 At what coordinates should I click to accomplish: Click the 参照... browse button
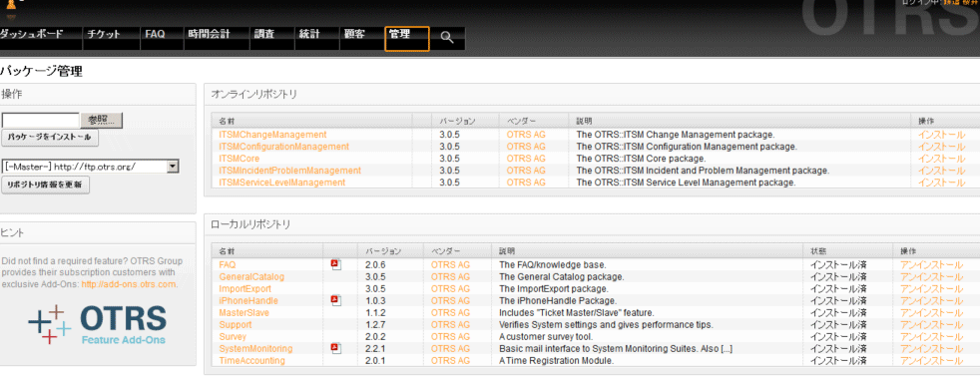tap(102, 120)
